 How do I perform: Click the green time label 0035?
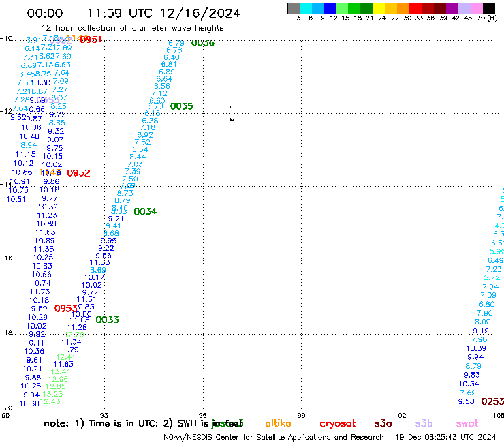[182, 106]
